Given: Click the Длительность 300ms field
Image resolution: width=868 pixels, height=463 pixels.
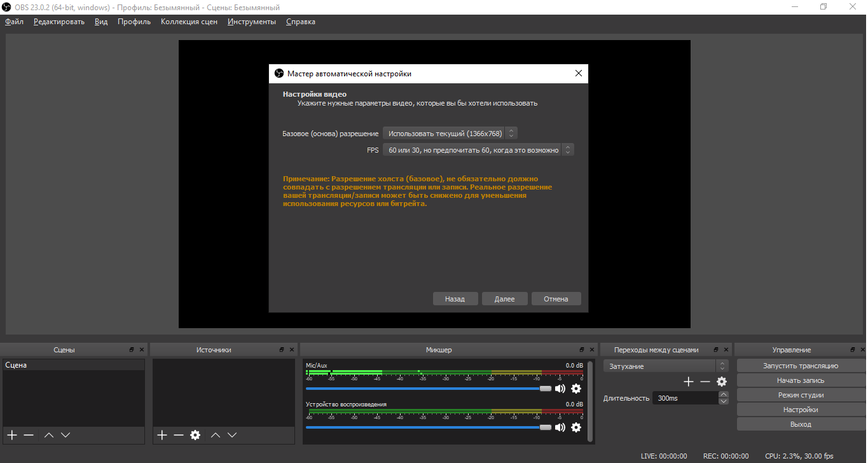Looking at the screenshot, I should pyautogui.click(x=685, y=398).
